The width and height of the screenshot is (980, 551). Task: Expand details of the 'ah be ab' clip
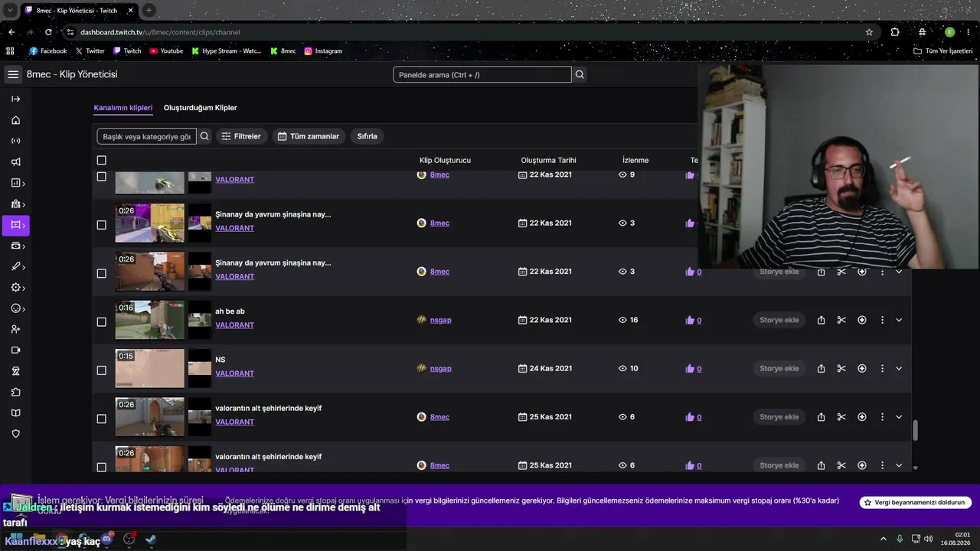point(899,320)
